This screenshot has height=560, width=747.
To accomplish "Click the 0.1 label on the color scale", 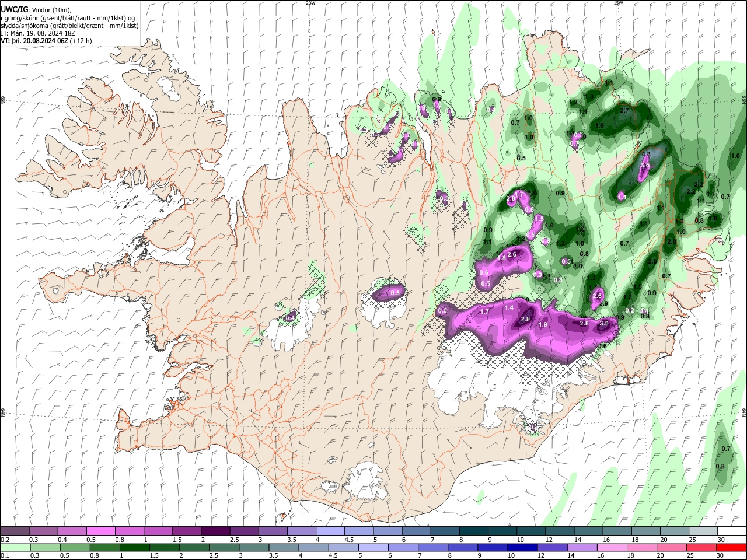I will point(5,556).
